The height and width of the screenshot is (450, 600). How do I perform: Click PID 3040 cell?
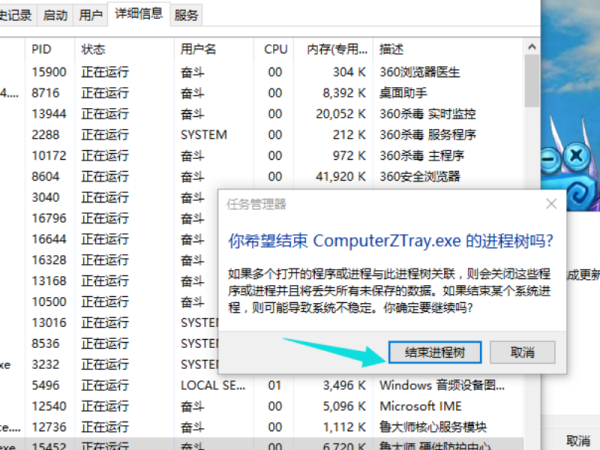46,197
